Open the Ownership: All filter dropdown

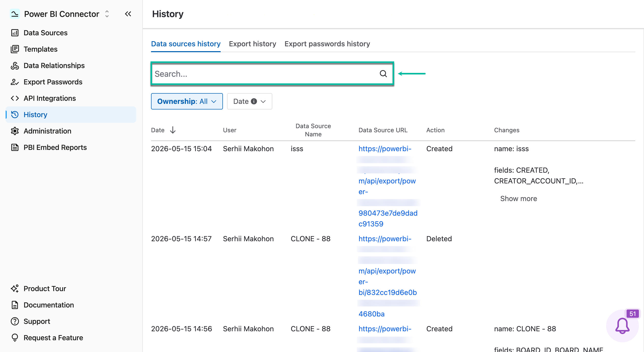187,101
